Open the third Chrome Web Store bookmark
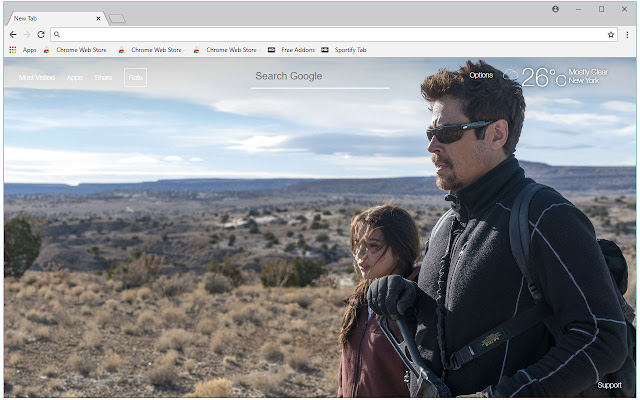Image resolution: width=640 pixels, height=400 pixels. [x=226, y=50]
